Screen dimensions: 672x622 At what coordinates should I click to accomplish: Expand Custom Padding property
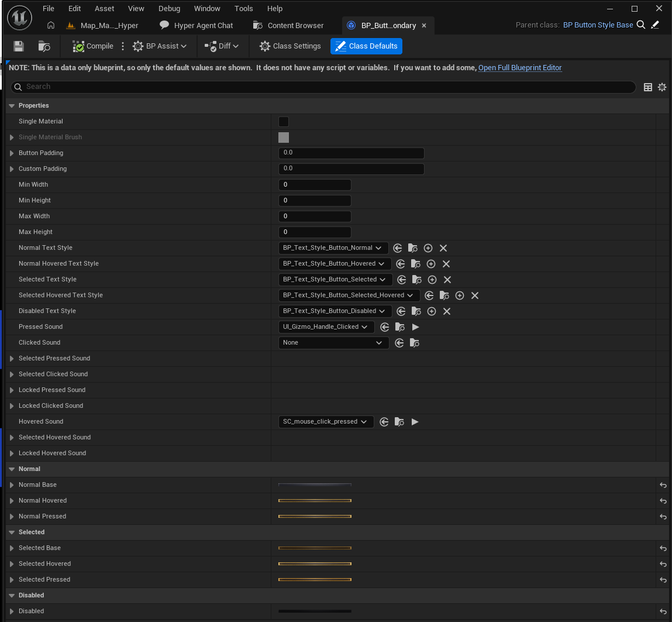(12, 169)
